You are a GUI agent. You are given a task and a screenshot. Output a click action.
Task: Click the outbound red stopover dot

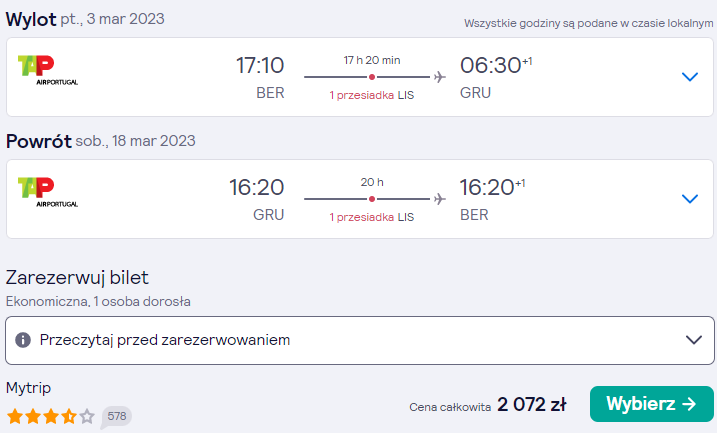[372, 77]
